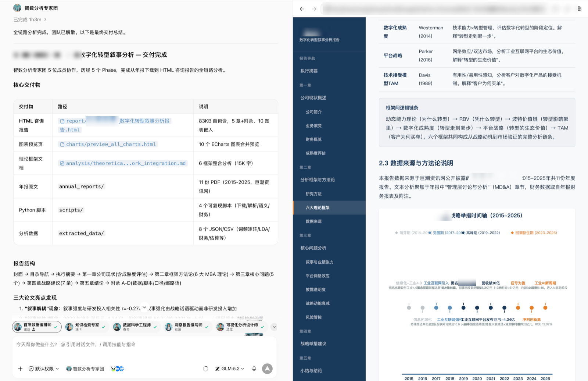Select 六大理论框架 sidebar item
Screen dimensions: 588x381
[x=329, y=207]
